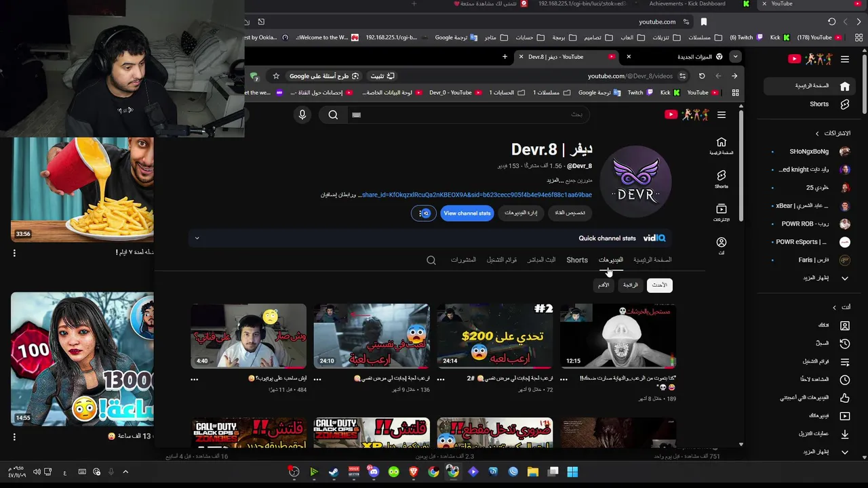Click the channel search magnifier in the tabs row
Image resolution: width=868 pixels, height=488 pixels.
tap(431, 260)
